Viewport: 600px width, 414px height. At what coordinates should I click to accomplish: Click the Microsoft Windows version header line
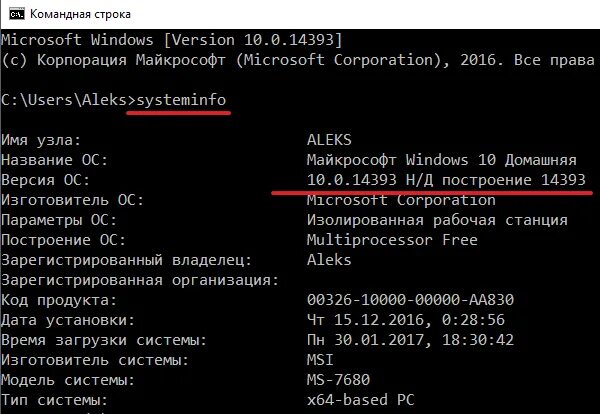(172, 39)
